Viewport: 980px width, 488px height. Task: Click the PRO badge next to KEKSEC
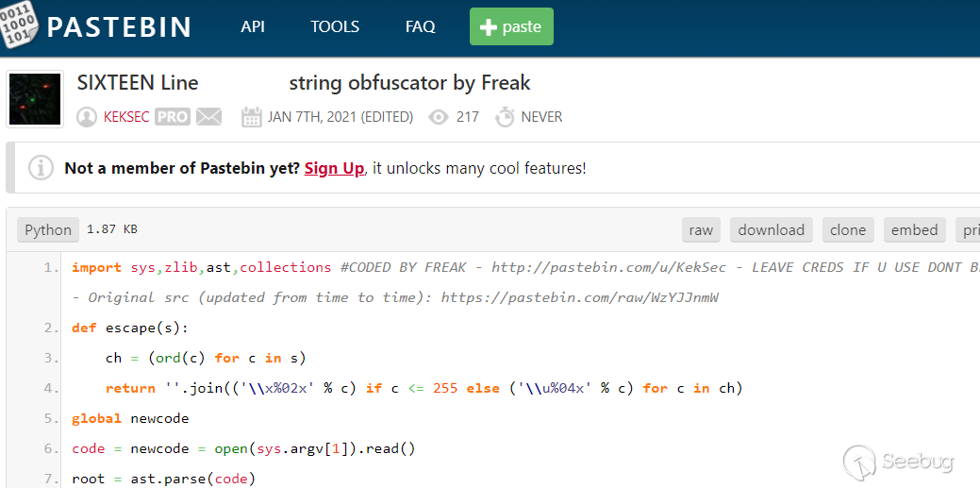point(173,117)
